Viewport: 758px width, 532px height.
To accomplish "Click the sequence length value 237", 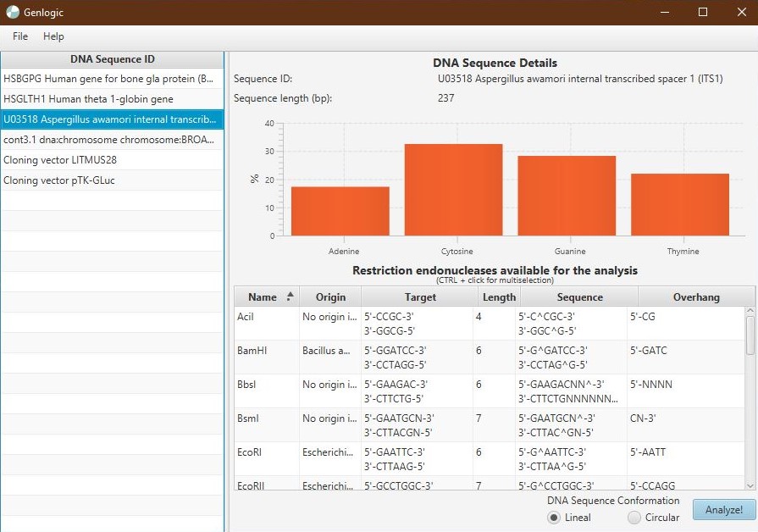I will point(445,98).
